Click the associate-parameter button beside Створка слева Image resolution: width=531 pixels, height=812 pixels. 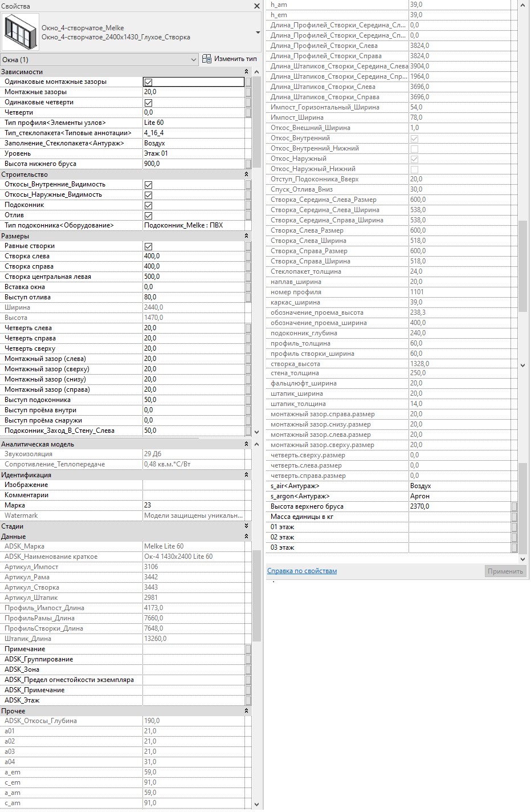248,257
